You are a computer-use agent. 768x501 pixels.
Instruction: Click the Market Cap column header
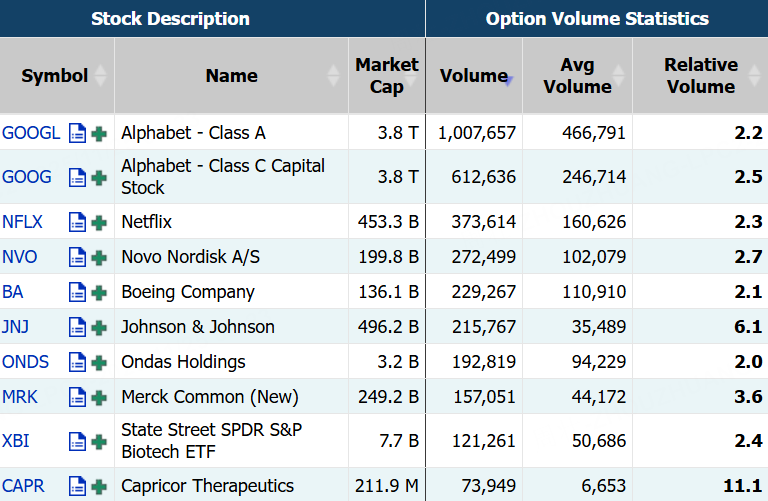(386, 75)
